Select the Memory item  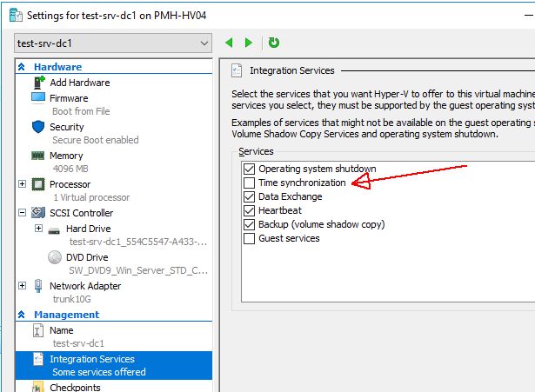coord(66,156)
